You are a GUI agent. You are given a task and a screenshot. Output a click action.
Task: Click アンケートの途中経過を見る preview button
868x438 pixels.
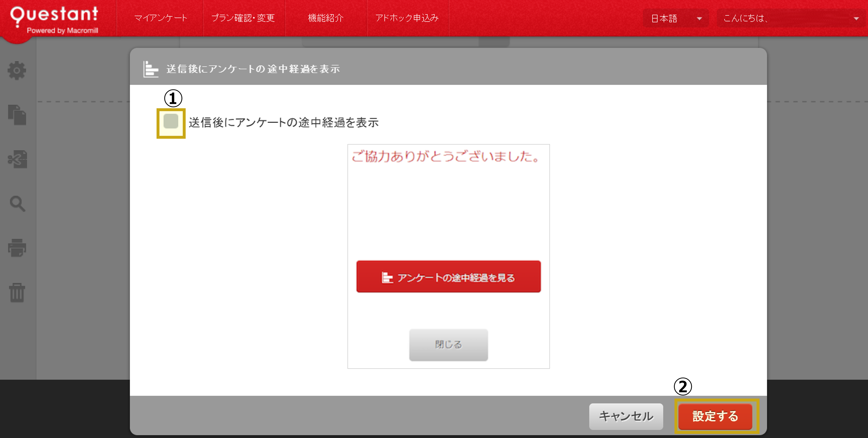(x=449, y=277)
